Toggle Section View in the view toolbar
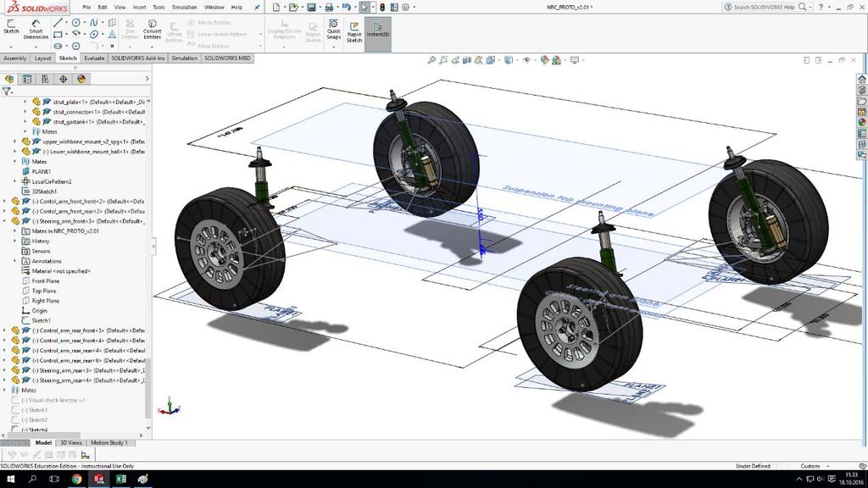Image resolution: width=868 pixels, height=488 pixels. click(x=467, y=60)
